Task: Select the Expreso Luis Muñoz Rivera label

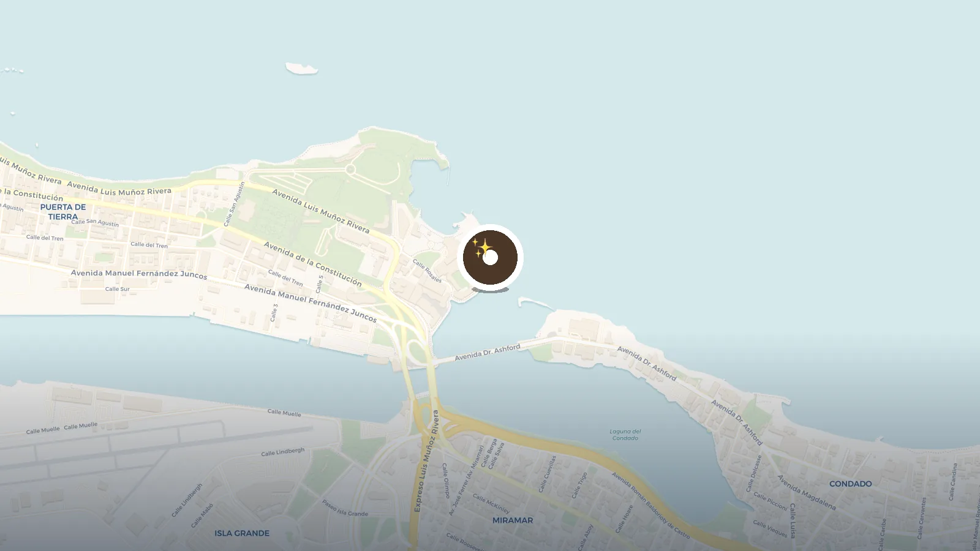Action: tap(427, 461)
